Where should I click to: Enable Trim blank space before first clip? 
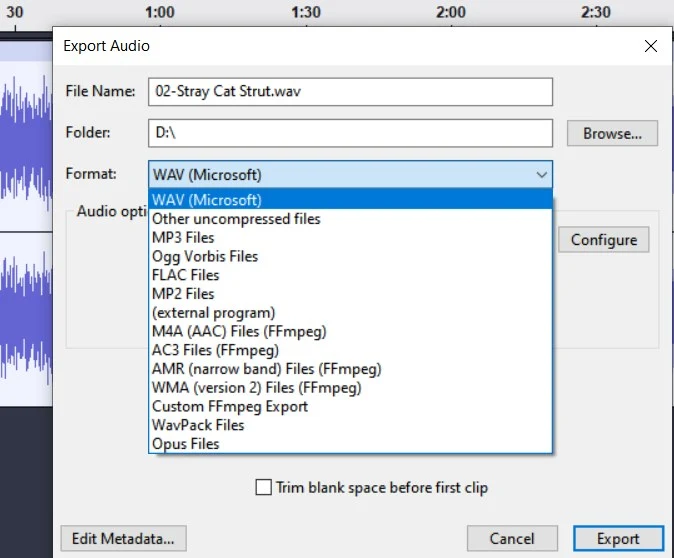tap(263, 487)
